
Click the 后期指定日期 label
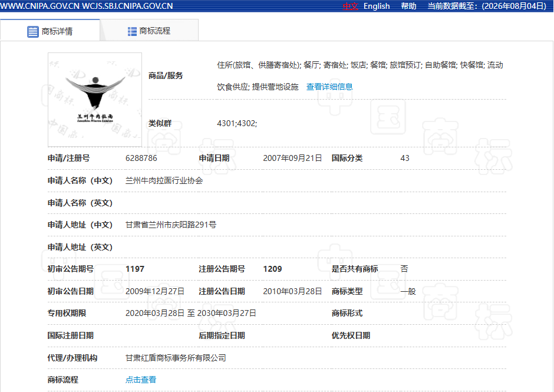(222, 335)
